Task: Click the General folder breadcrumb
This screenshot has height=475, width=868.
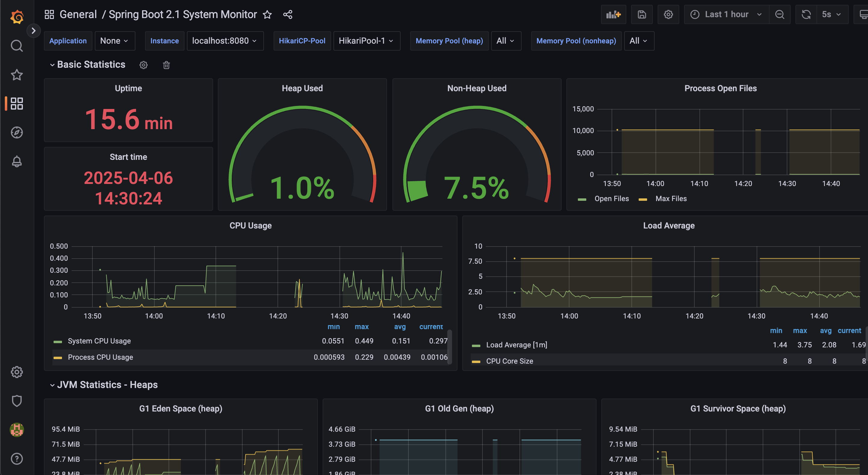Action: (78, 14)
